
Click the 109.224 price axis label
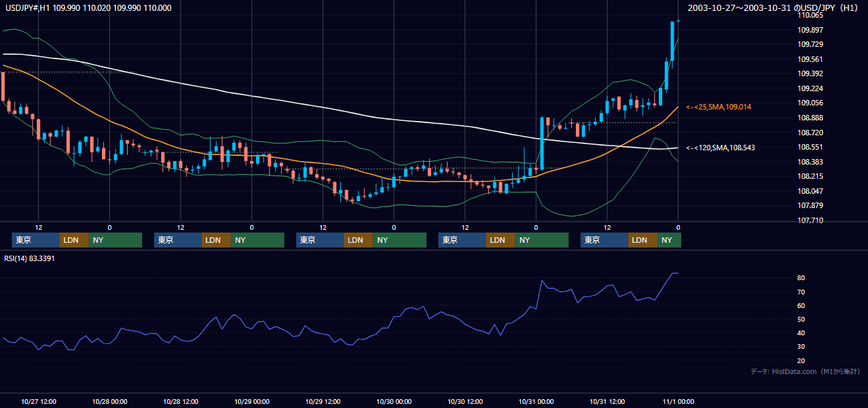810,88
